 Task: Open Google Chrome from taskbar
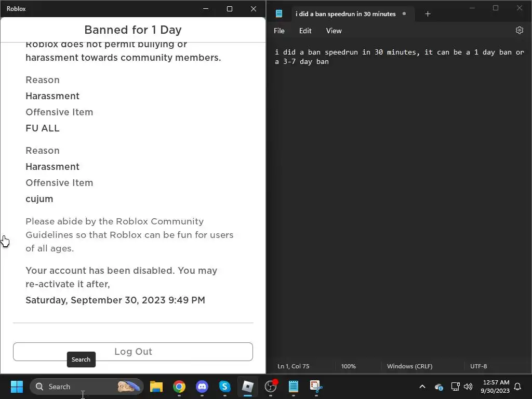click(179, 387)
